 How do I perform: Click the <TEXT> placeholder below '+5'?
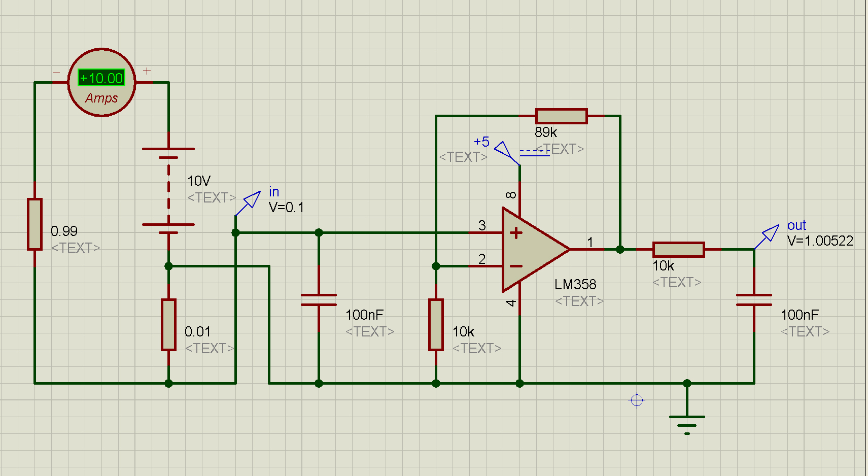coord(463,157)
